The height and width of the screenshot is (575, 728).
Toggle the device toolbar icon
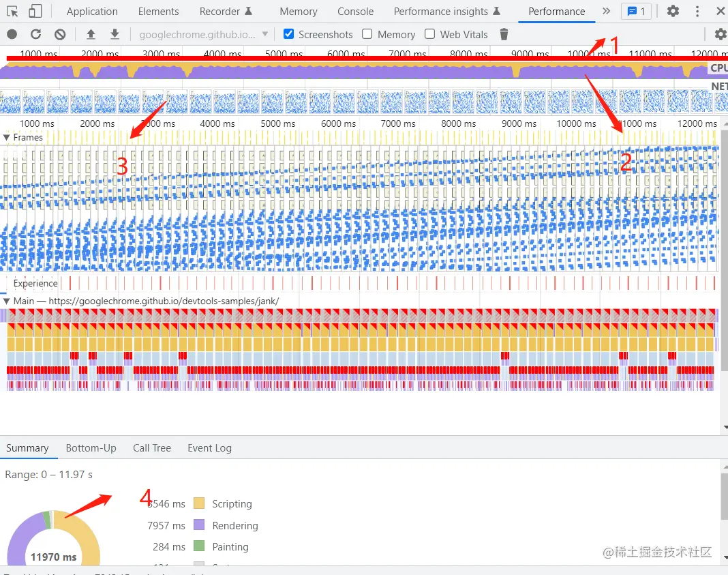pos(35,11)
